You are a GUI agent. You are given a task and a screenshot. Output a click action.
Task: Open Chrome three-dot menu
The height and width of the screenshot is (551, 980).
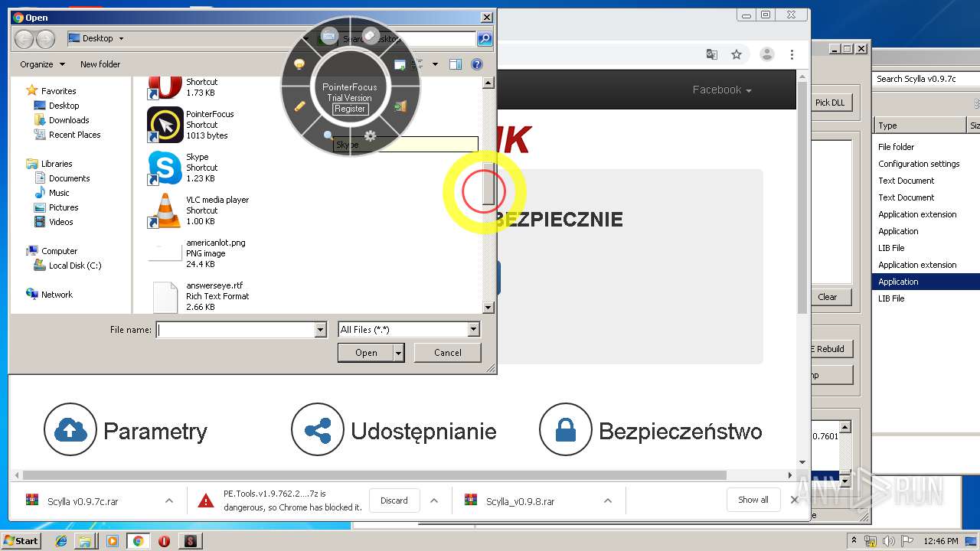pyautogui.click(x=792, y=54)
